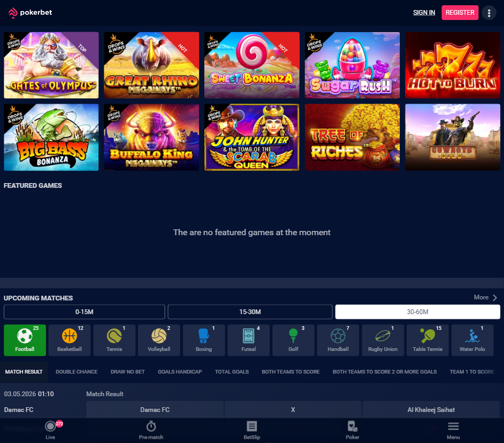
Task: Select the Tennis sport icon
Action: [x=114, y=340]
